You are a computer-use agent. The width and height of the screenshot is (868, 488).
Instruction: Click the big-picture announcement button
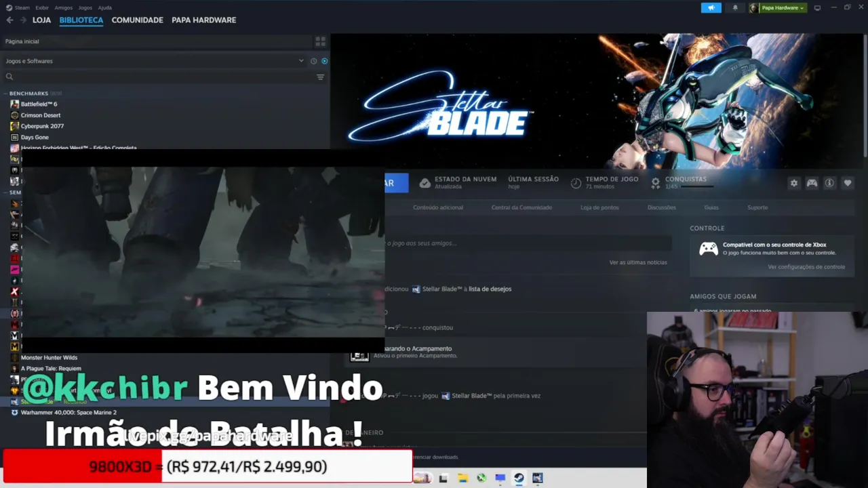pyautogui.click(x=711, y=7)
